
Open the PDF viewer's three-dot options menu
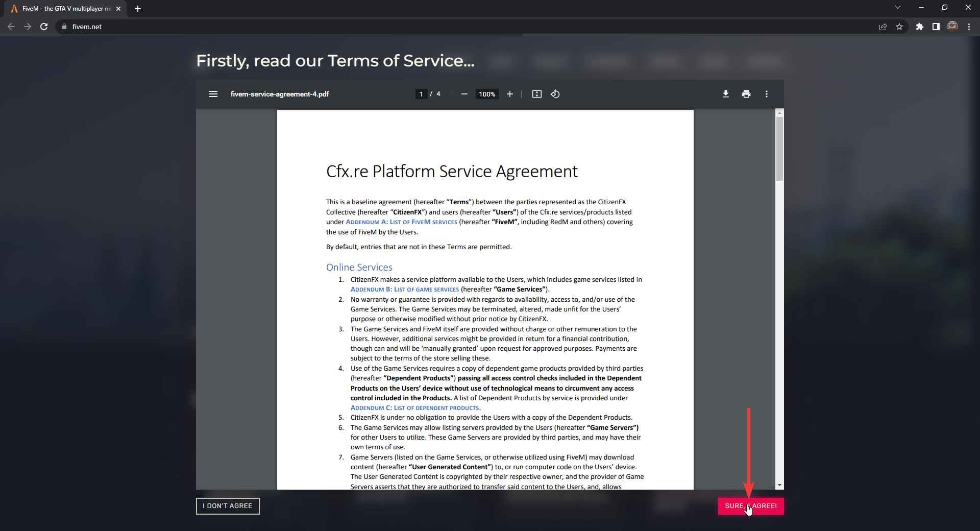pos(766,94)
